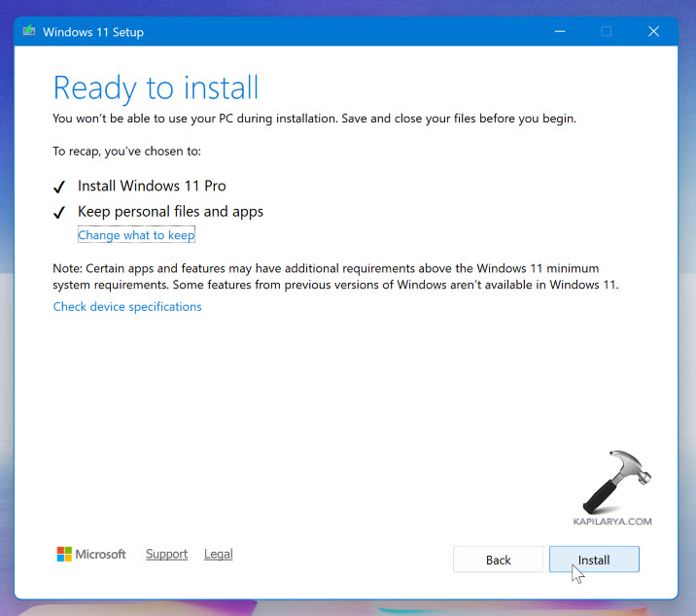Viewport: 696px width, 616px height.
Task: Click the Note about additional requirements paragraph
Action: click(x=335, y=277)
